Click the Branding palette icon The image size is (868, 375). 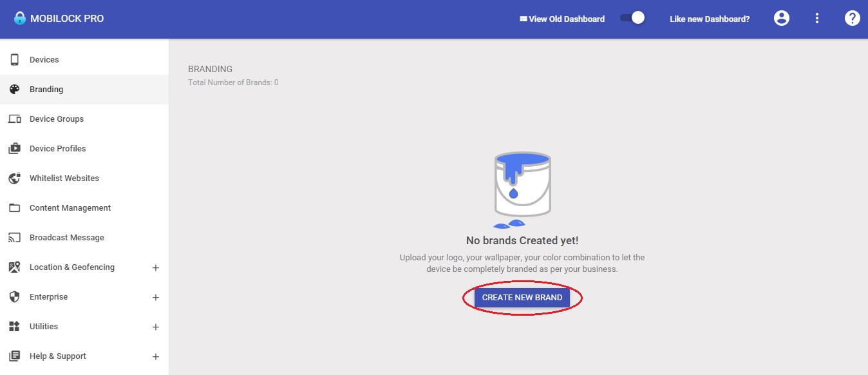(x=14, y=90)
